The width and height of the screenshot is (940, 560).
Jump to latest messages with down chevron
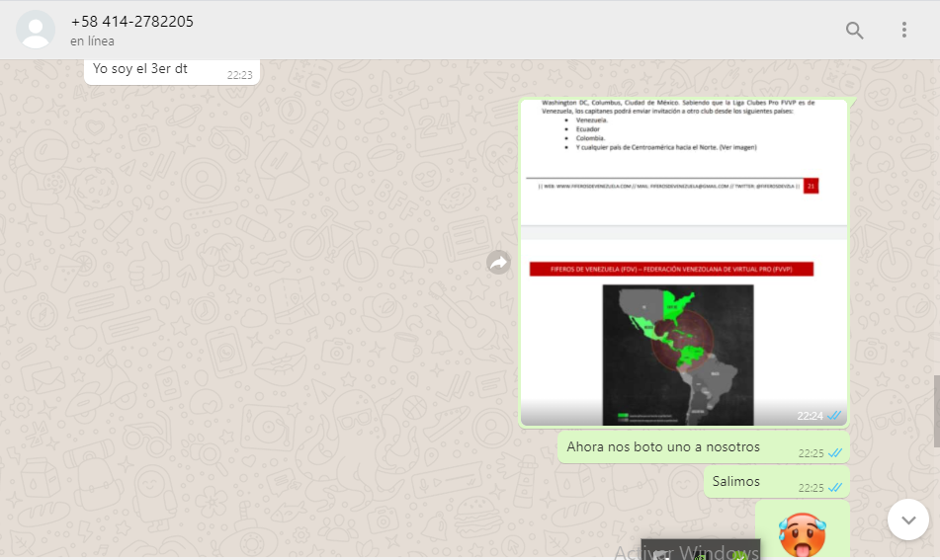coord(908,520)
